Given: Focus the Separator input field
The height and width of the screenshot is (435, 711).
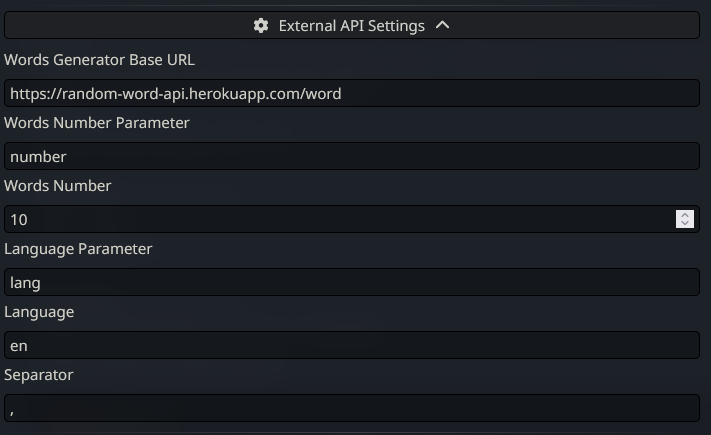Looking at the screenshot, I should point(351,409).
